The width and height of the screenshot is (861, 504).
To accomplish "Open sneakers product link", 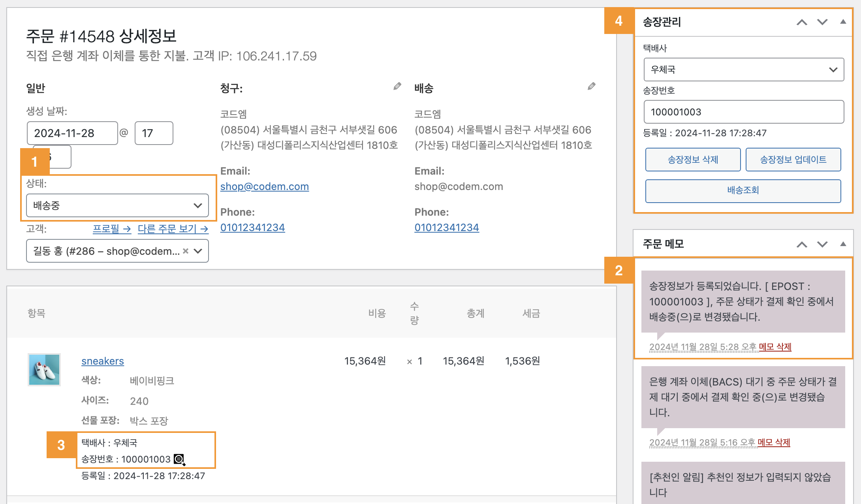I will pyautogui.click(x=103, y=361).
